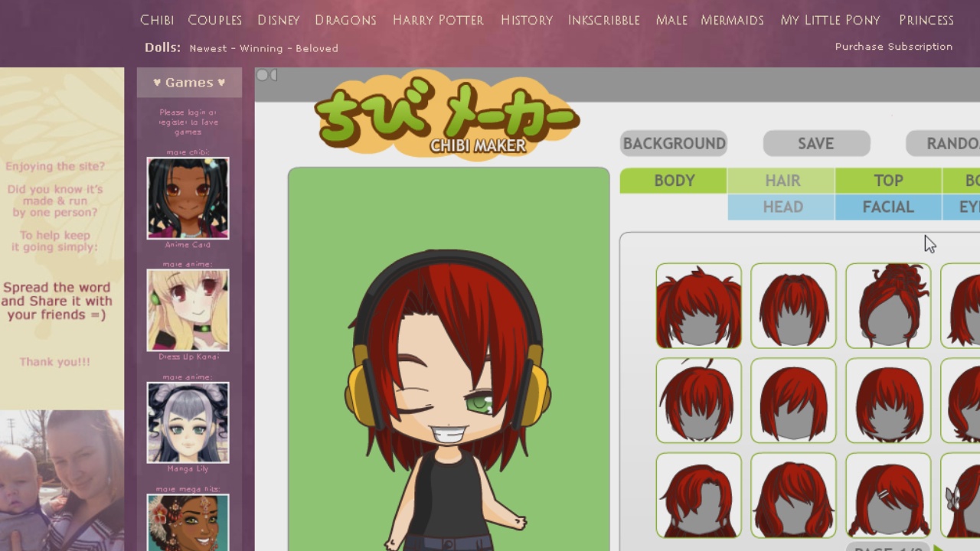Switch to the HEAD tab

pos(782,207)
